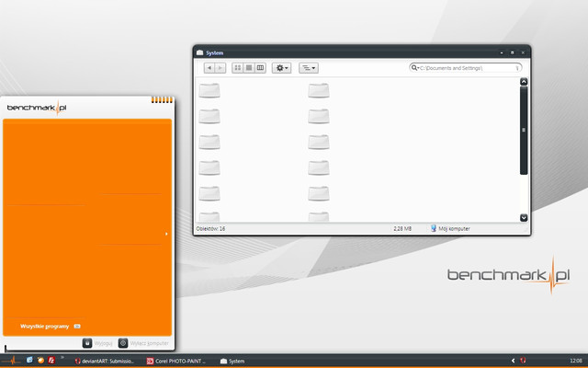This screenshot has width=588, height=368.
Task: Switch to single-pane list view
Action: (x=249, y=68)
